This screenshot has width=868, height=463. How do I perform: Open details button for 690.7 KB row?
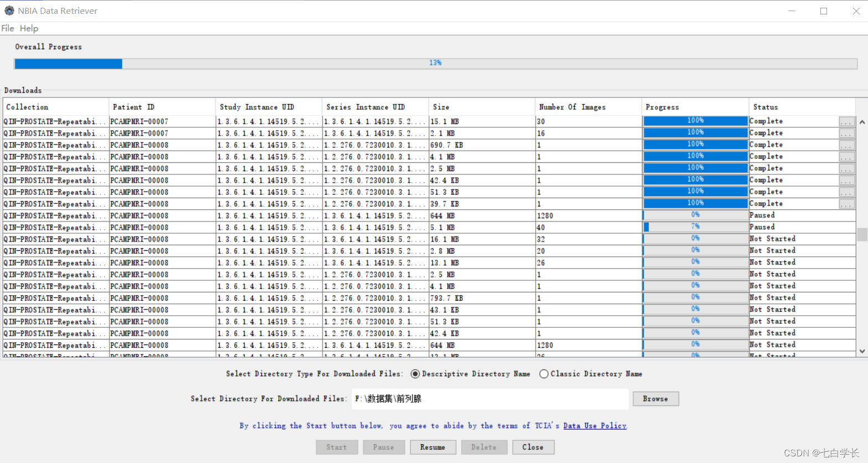(x=846, y=145)
